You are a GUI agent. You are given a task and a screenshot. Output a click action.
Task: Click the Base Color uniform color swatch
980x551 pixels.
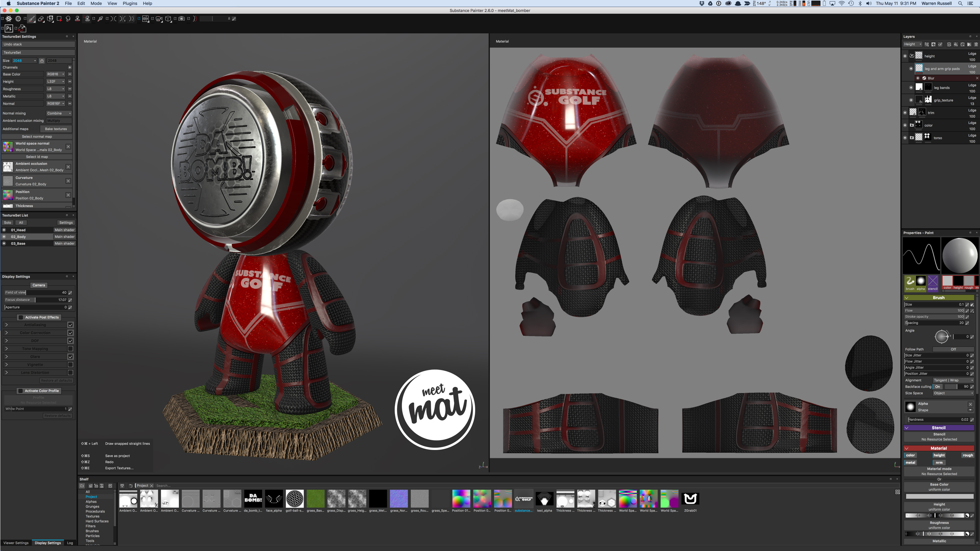(939, 496)
